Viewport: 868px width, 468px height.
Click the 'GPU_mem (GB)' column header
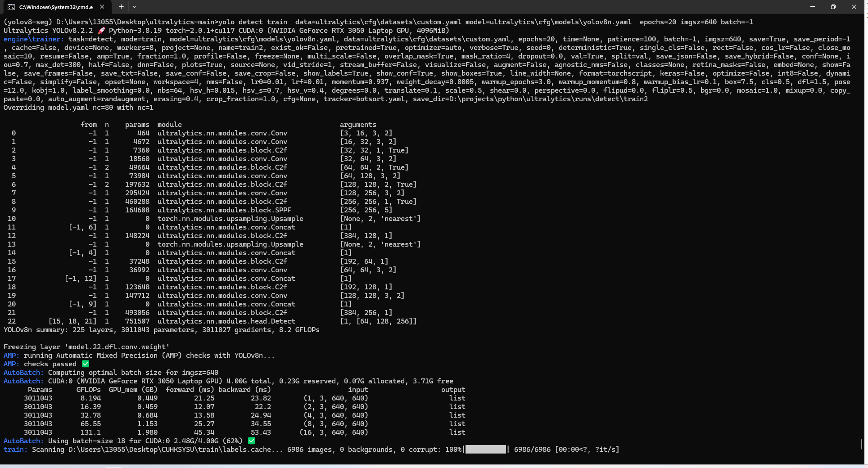[133, 390]
